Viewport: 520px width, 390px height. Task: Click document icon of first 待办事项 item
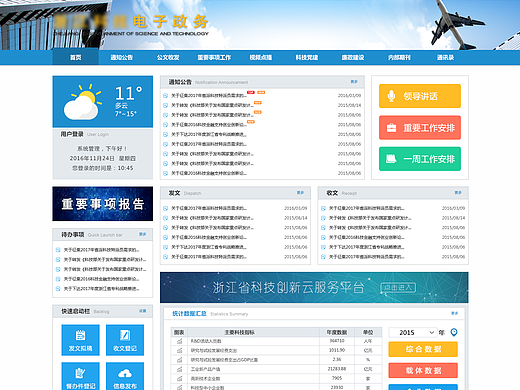pyautogui.click(x=58, y=250)
